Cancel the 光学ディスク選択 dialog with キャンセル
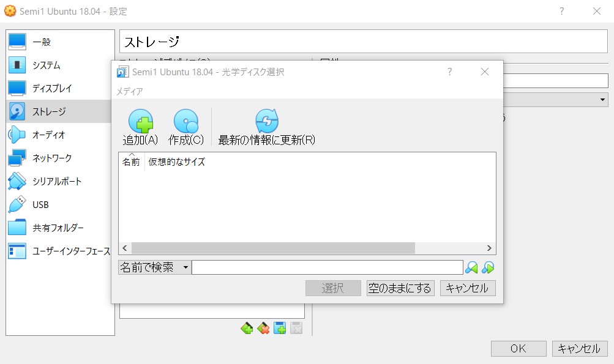The width and height of the screenshot is (614, 364). (468, 288)
